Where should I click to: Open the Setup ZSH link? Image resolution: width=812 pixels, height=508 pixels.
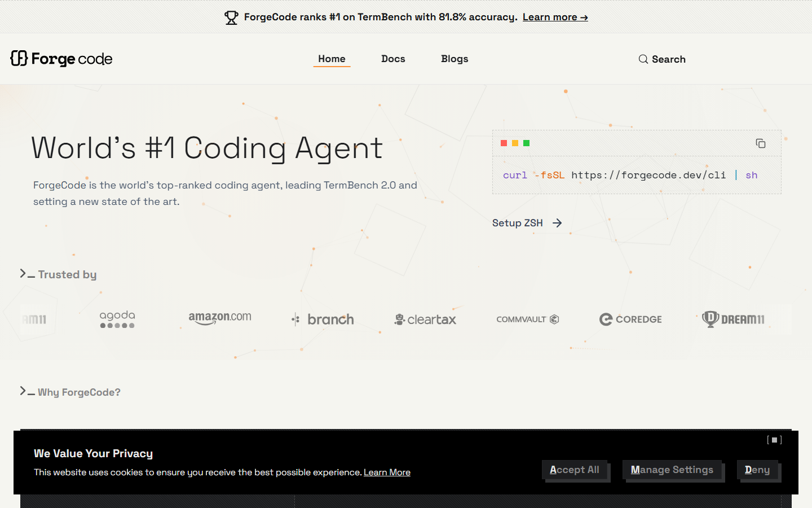pyautogui.click(x=527, y=222)
